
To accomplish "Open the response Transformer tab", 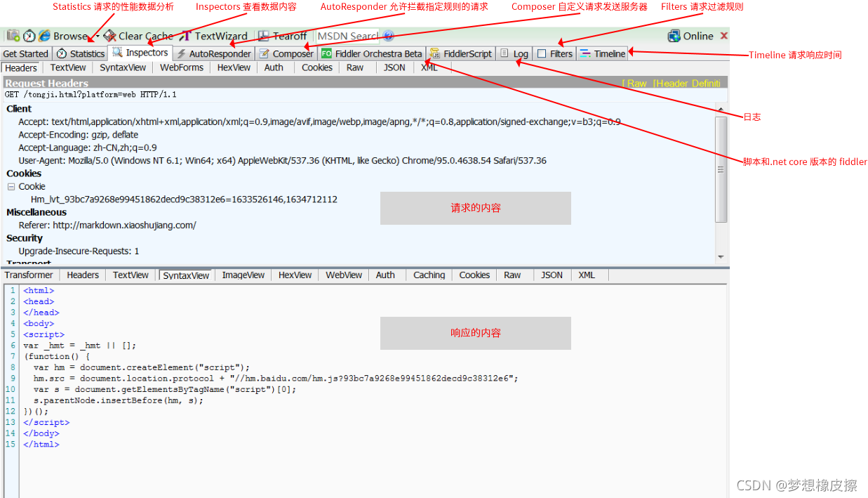I will coord(29,275).
